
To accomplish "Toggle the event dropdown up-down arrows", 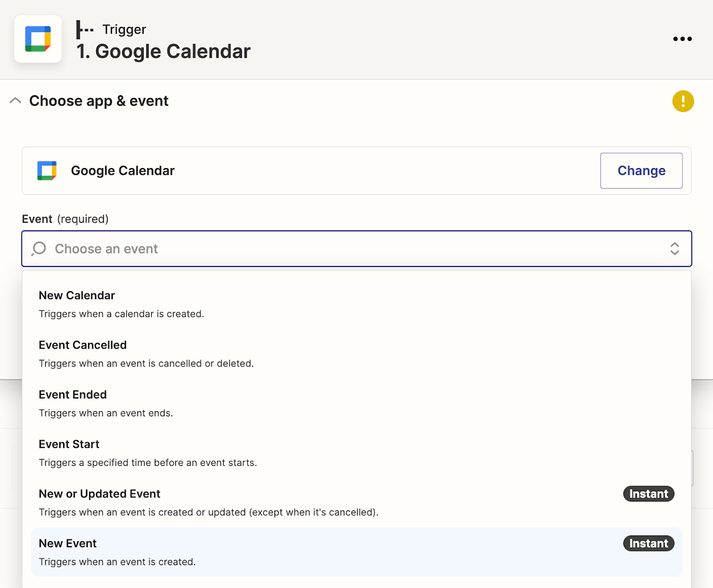I will click(675, 249).
